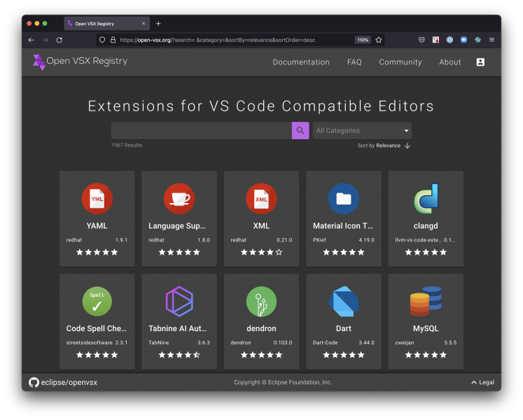Click the Open VSX Registry logo
The image size is (523, 420).
coord(80,62)
